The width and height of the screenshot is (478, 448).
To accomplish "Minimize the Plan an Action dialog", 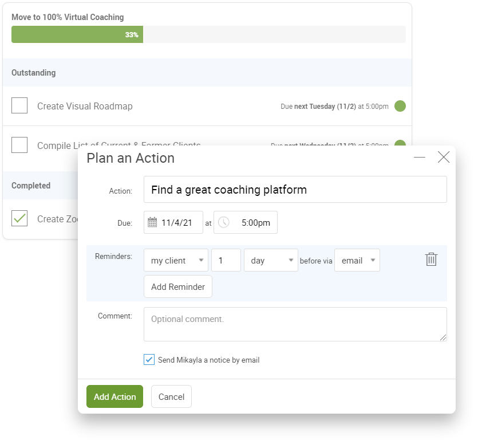I will pos(420,158).
